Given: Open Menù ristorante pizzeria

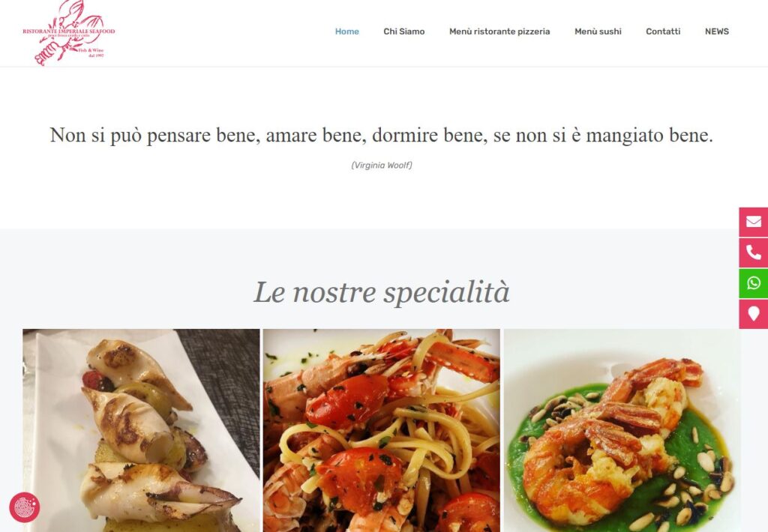Looking at the screenshot, I should click(499, 31).
